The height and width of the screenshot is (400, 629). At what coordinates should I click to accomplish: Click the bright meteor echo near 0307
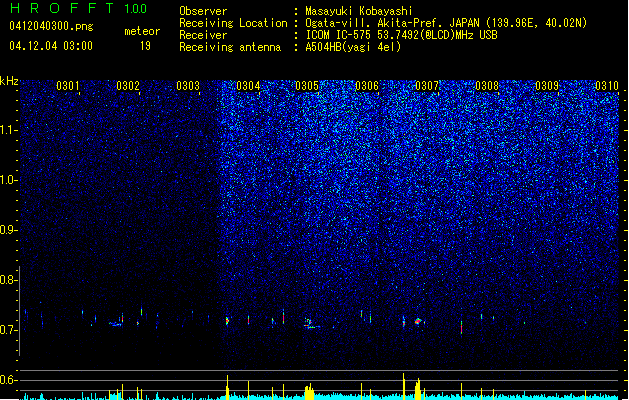coord(418,321)
